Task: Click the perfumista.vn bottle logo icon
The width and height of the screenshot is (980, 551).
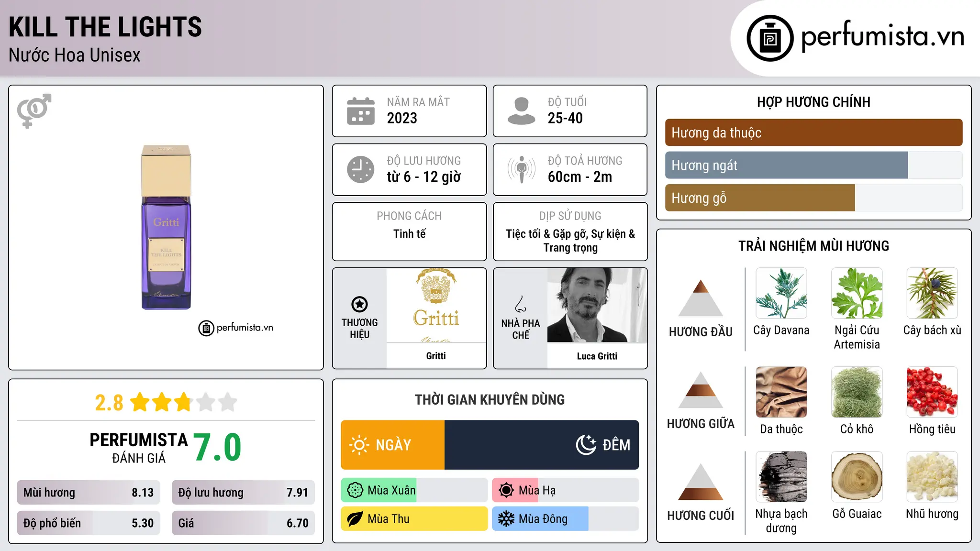Action: click(770, 38)
